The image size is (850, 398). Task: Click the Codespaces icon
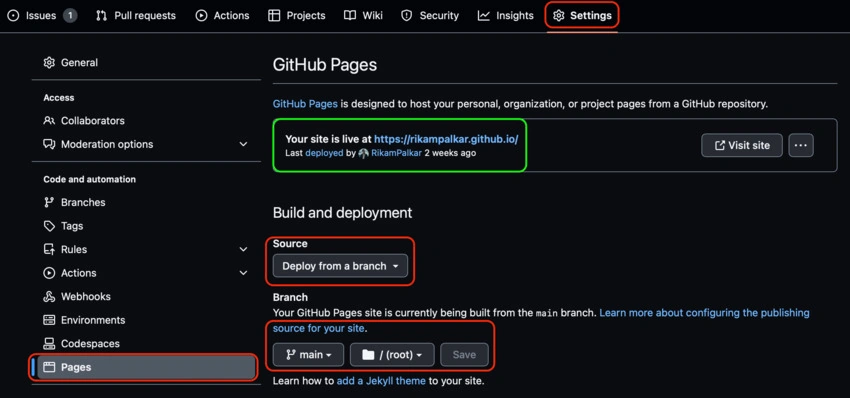click(x=49, y=344)
